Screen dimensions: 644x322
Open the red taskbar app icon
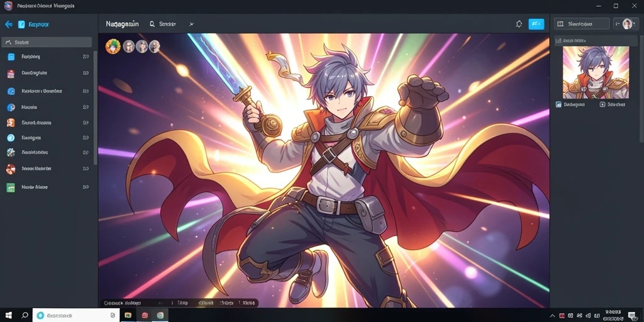click(x=145, y=315)
